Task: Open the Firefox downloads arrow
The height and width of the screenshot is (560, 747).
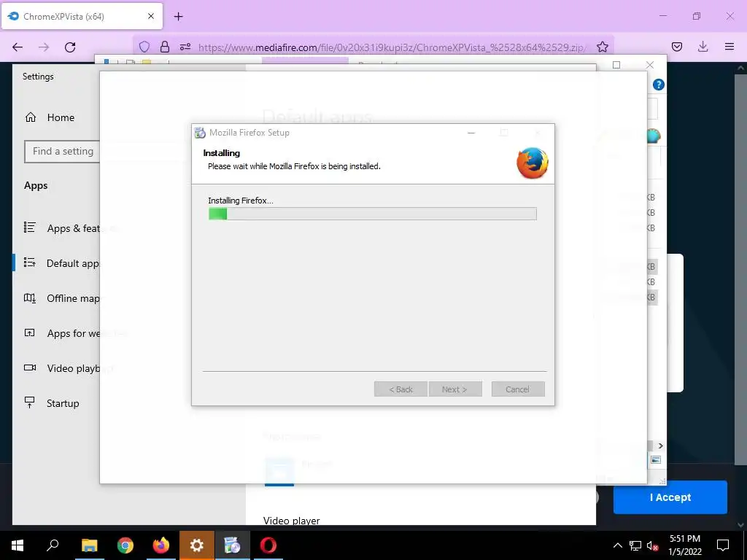Action: (x=703, y=47)
